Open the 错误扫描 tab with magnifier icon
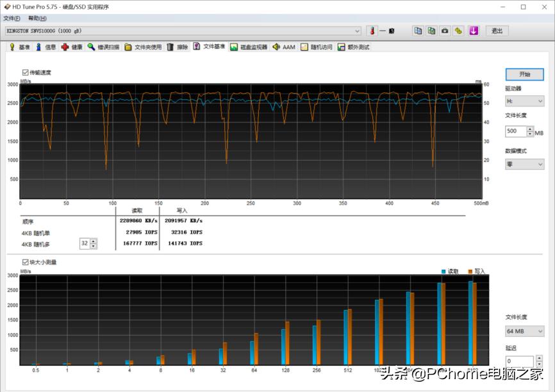The image size is (555, 392). (x=104, y=47)
